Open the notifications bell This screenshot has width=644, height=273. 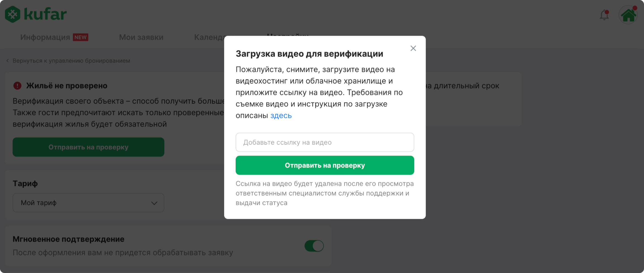pyautogui.click(x=604, y=15)
